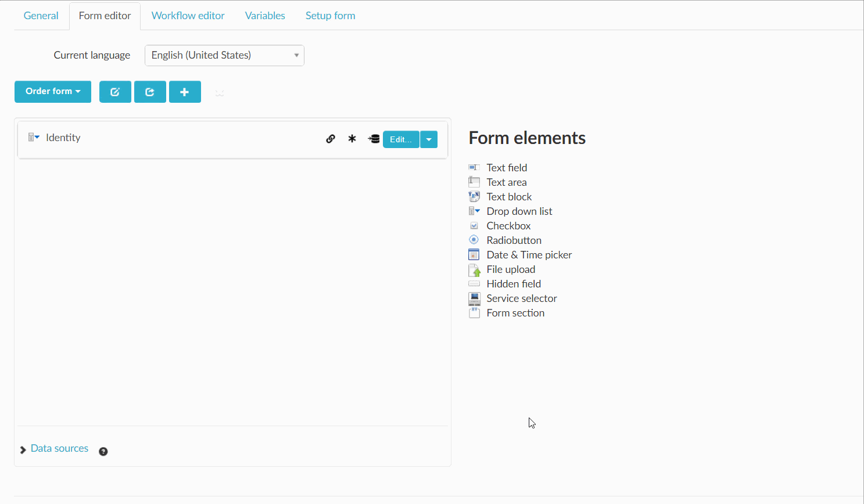Open the Order form dropdown menu

pos(53,92)
